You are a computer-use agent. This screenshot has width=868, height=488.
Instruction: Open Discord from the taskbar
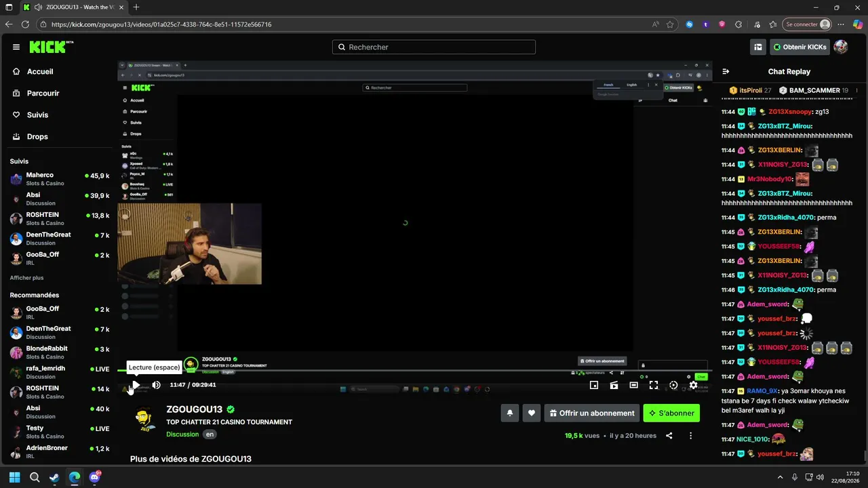point(94,477)
